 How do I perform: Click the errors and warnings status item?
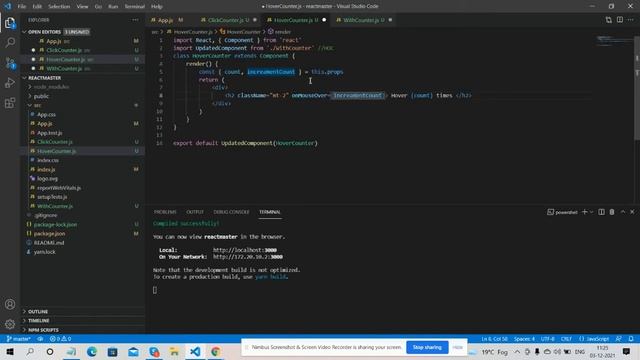[x=60, y=339]
